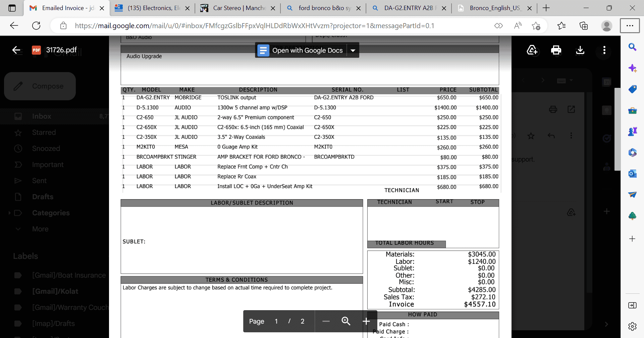
Task: Open the Read aloud feature
Action: coord(518,26)
